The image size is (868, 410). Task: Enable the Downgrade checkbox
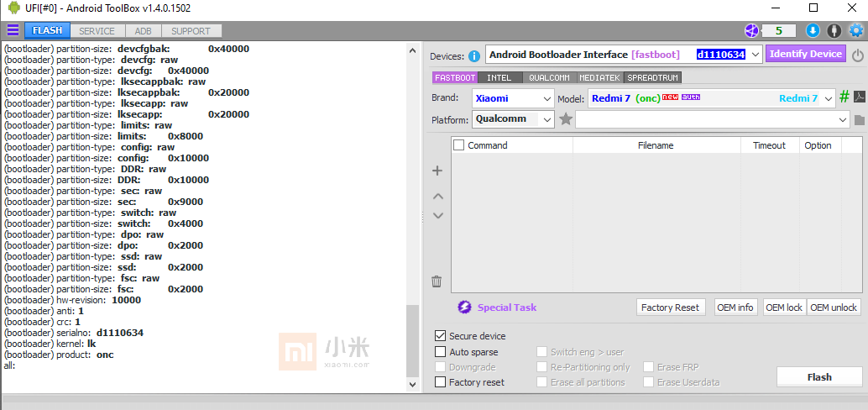tap(440, 367)
